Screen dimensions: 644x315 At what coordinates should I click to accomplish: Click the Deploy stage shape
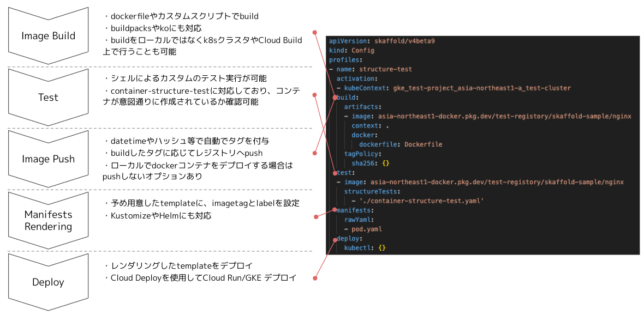pyautogui.click(x=49, y=282)
